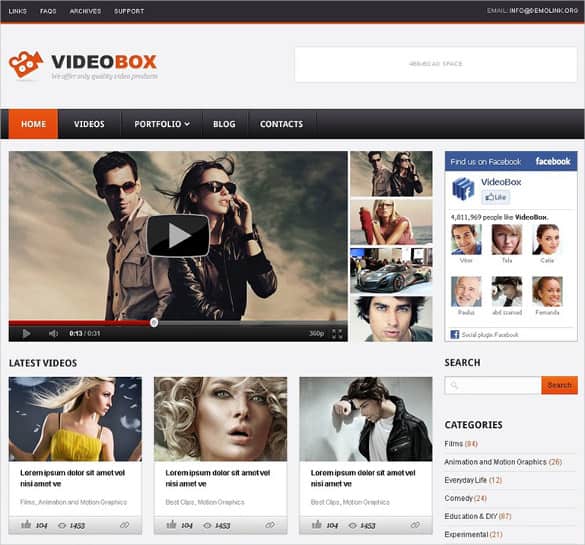Open the yellow dress woman video thumbnail

coord(75,419)
